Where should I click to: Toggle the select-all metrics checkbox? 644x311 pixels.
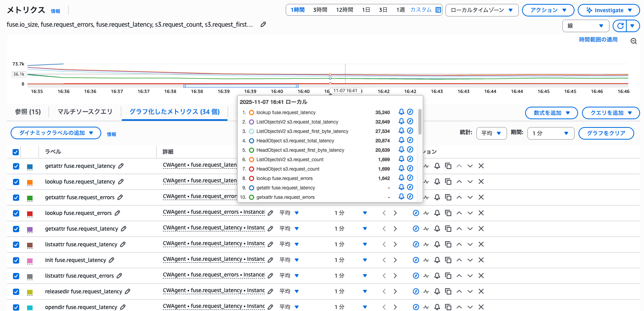[x=16, y=152]
